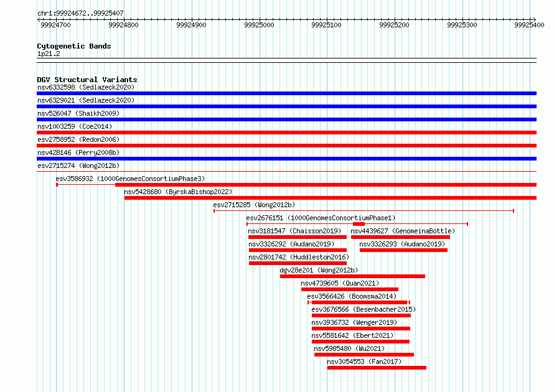Click the 1p21.2 band label
This screenshot has width=554, height=392.
click(49, 54)
